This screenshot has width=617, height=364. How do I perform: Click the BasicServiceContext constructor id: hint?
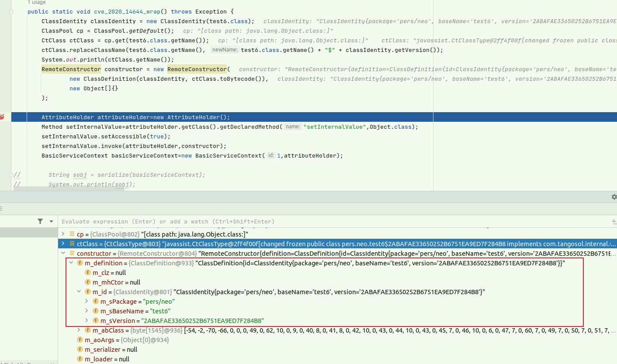tap(271, 155)
